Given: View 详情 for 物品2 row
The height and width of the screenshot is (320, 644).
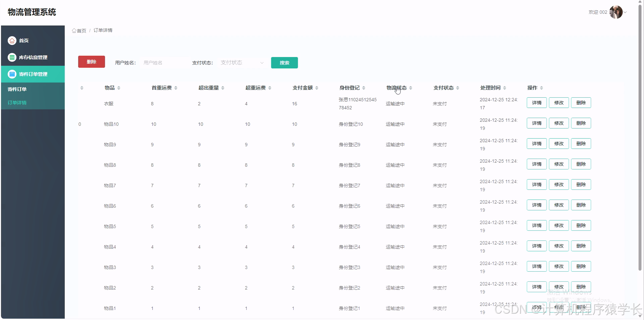Looking at the screenshot, I should pos(537,287).
